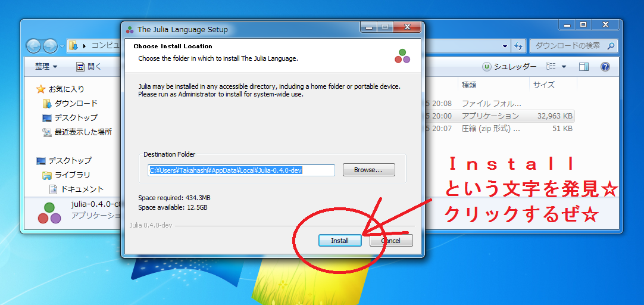The width and height of the screenshot is (644, 305).
Task: Maximize the Explorer window
Action: pos(583,24)
